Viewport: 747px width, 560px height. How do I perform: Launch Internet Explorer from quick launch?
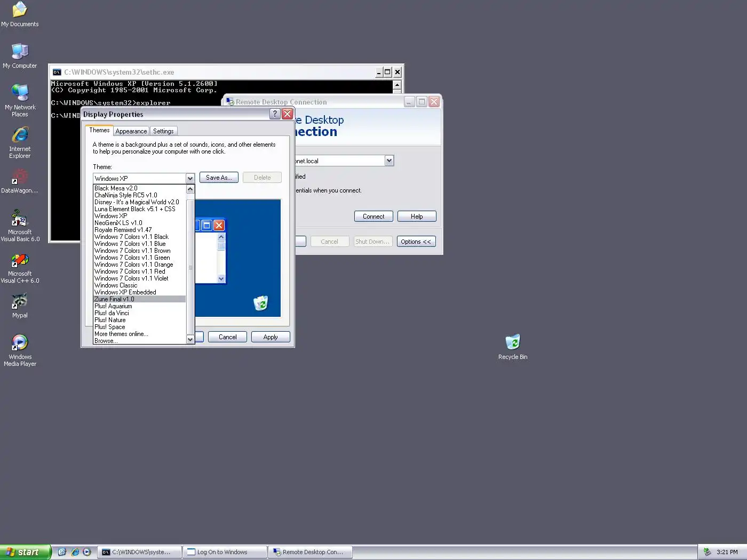pos(75,552)
